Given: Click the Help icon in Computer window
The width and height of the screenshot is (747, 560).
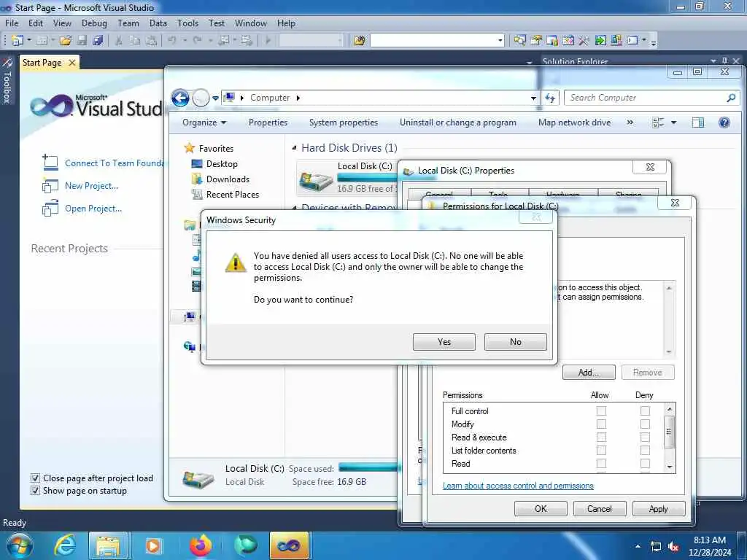Looking at the screenshot, I should coord(724,122).
